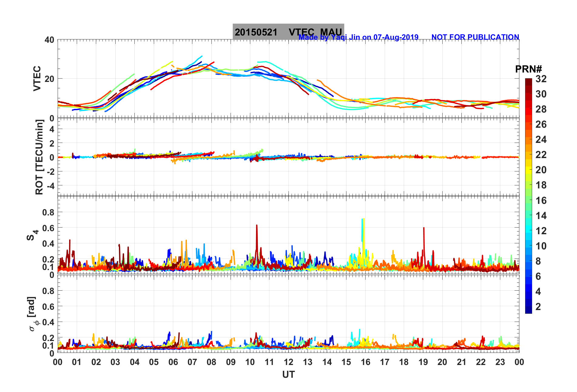The height and width of the screenshot is (392, 577).
Task: Select hour 21 on the UT axis
Action: tap(462, 362)
